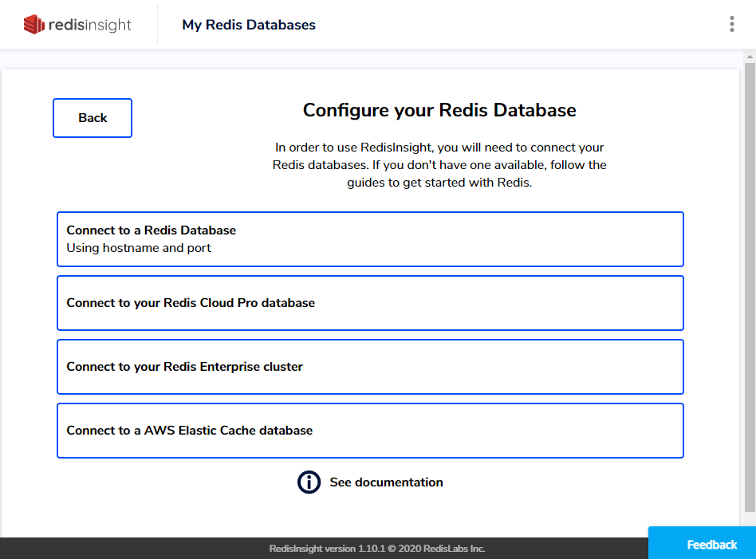This screenshot has width=756, height=559.
Task: Click the RedisInsight version footer text
Action: 377,549
